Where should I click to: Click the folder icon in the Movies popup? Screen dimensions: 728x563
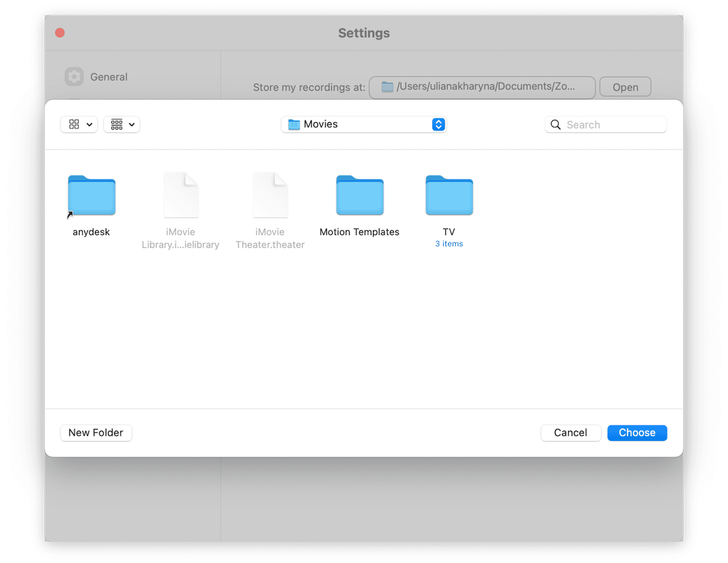pyautogui.click(x=293, y=124)
